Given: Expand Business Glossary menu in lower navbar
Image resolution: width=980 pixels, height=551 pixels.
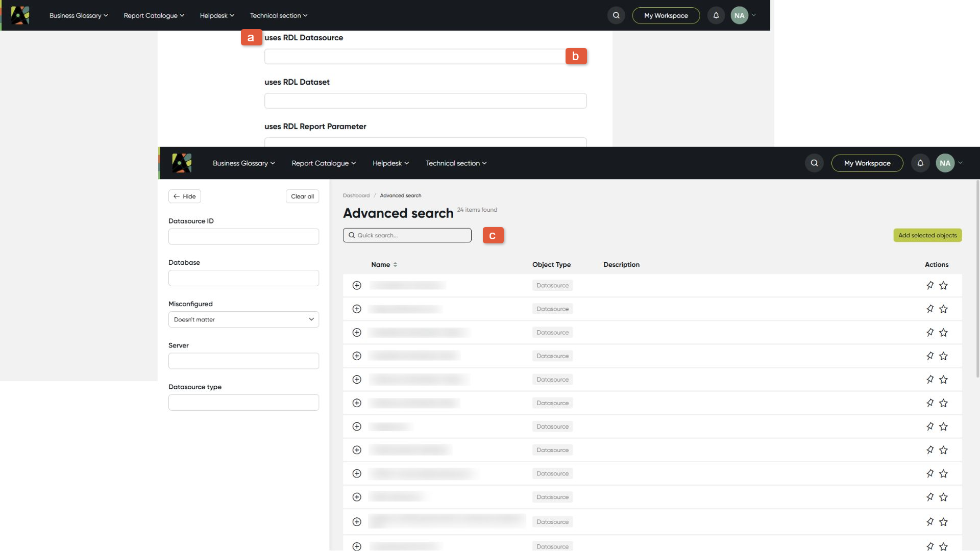Looking at the screenshot, I should point(243,163).
